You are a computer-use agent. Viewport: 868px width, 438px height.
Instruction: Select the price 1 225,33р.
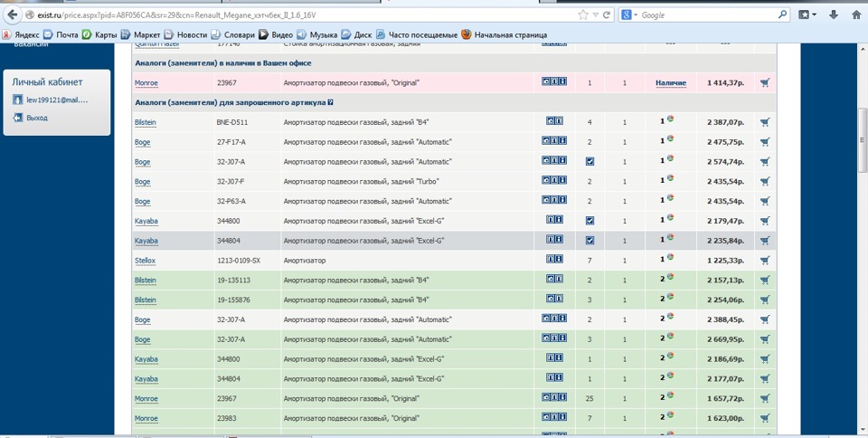[x=726, y=261]
